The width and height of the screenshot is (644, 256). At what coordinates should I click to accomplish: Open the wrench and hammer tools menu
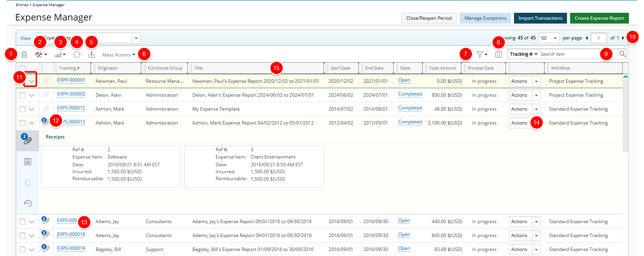pos(41,55)
